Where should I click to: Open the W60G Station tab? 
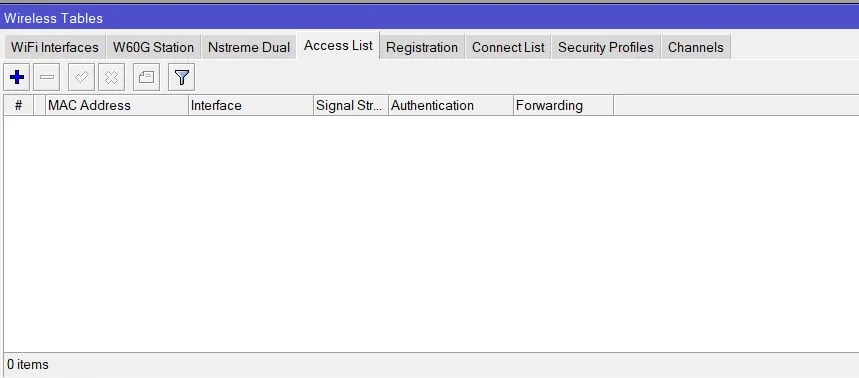[x=153, y=48]
